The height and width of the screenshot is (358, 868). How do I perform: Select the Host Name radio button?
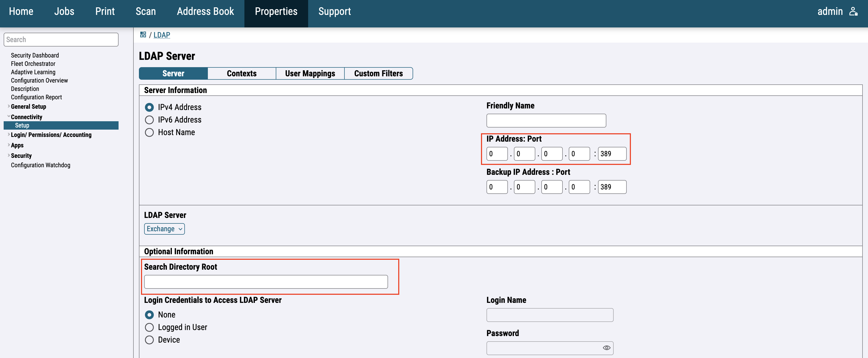coord(149,132)
